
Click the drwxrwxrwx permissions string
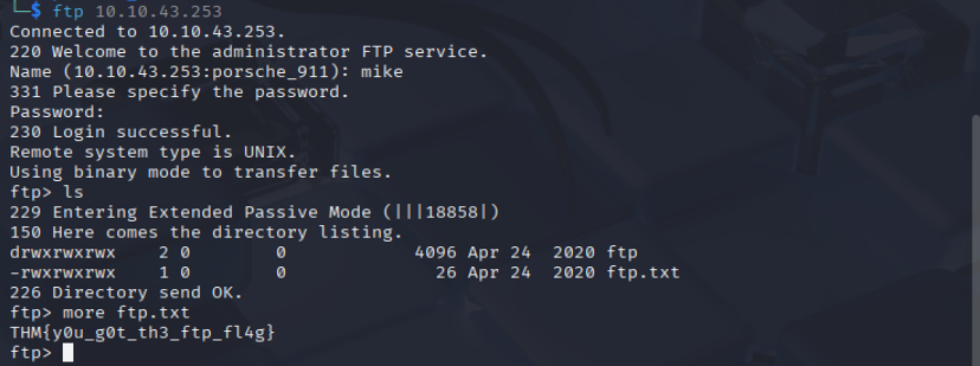63,252
